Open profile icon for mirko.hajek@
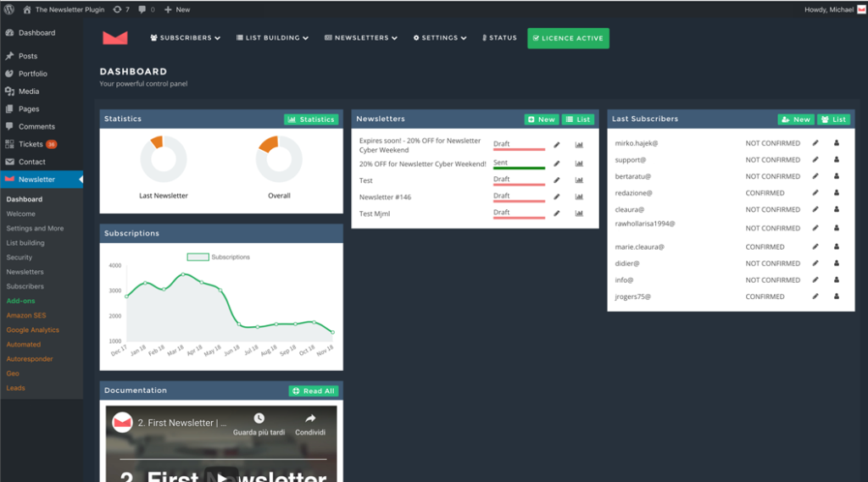868x482 pixels. [x=837, y=143]
